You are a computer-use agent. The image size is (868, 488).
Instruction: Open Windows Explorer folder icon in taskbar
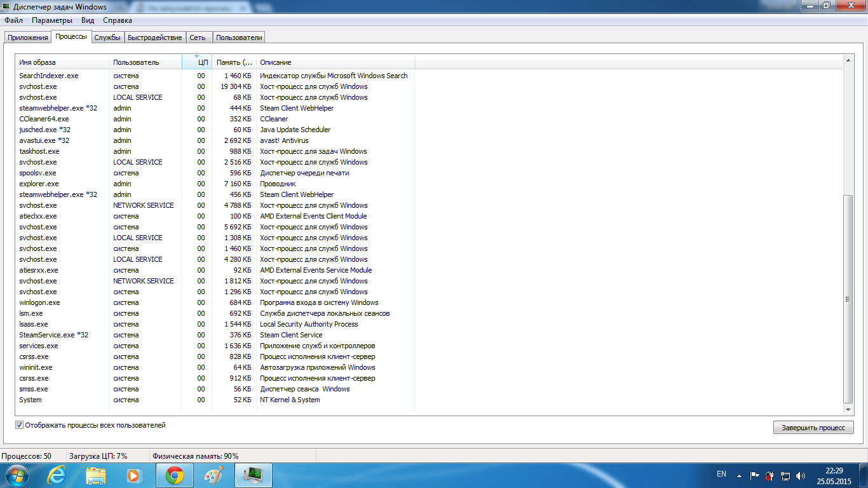pos(96,475)
